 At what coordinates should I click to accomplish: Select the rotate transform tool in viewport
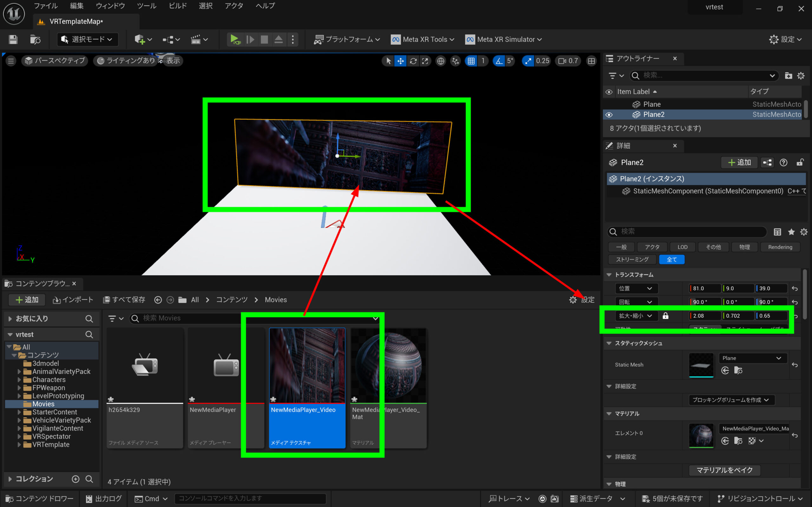point(413,61)
